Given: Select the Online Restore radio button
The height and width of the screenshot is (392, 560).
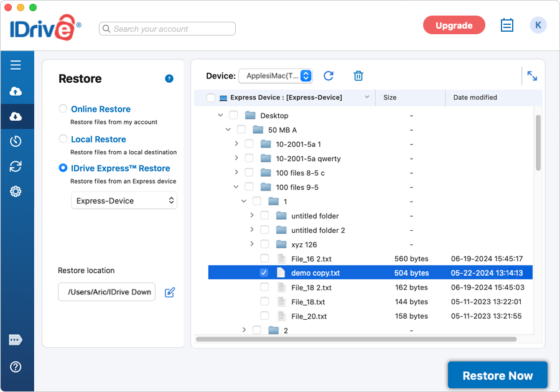Looking at the screenshot, I should (63, 108).
